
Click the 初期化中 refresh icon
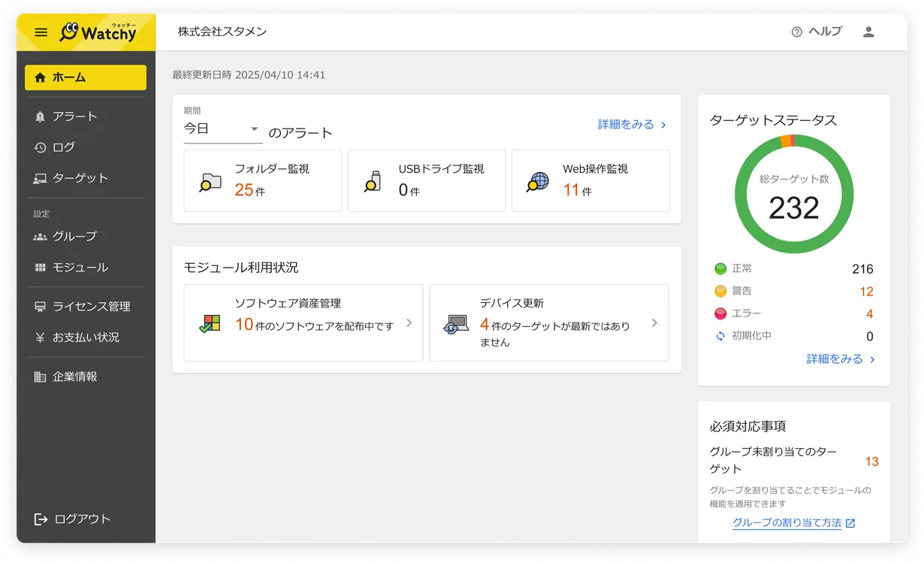[x=720, y=336]
